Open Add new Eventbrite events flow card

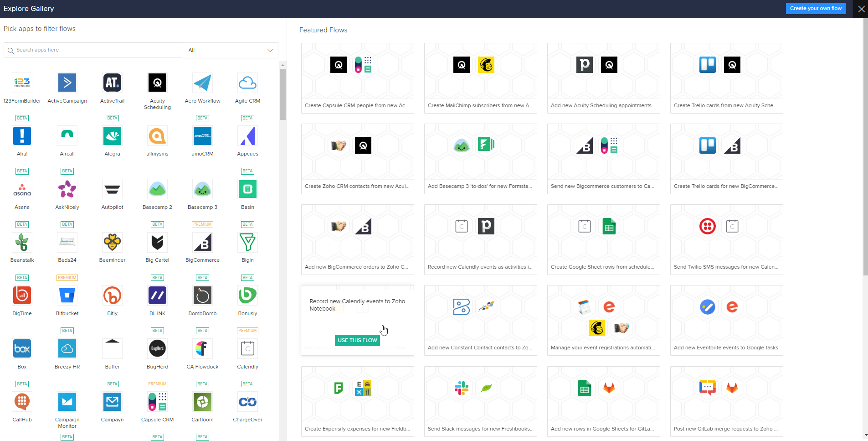tap(727, 320)
